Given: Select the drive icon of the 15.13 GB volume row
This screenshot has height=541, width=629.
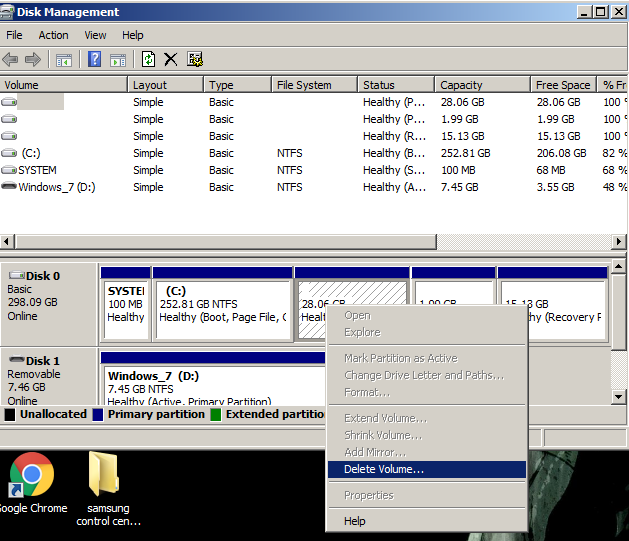Looking at the screenshot, I should click(9, 136).
